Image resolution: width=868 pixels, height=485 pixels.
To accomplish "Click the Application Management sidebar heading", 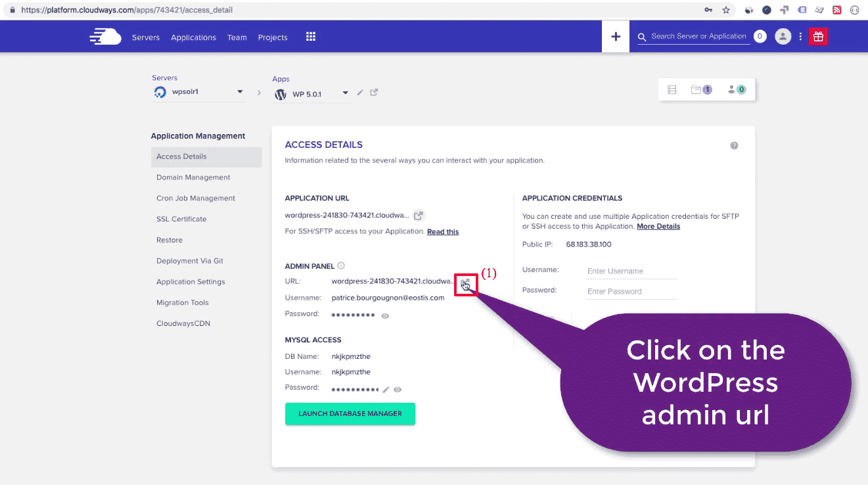I will click(x=198, y=136).
